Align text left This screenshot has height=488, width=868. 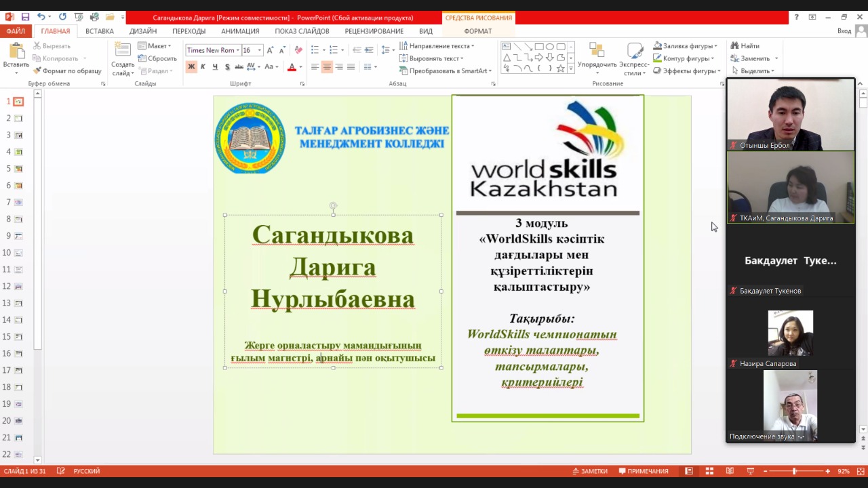315,67
